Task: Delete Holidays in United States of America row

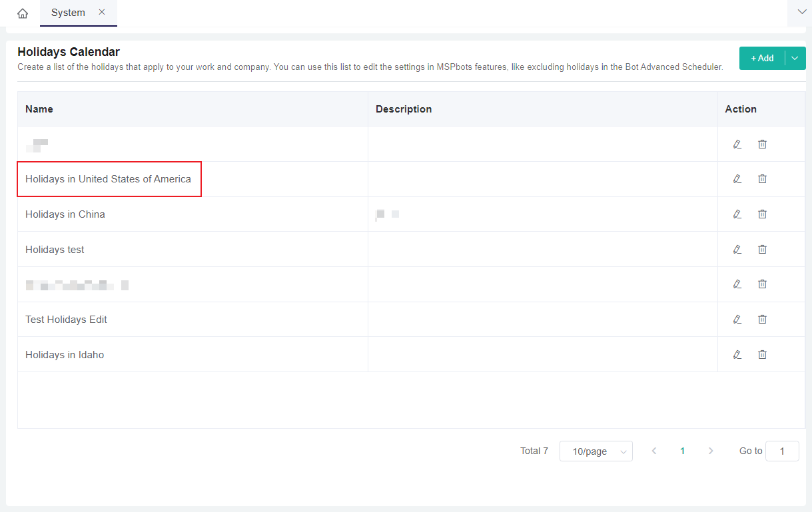Action: [762, 179]
